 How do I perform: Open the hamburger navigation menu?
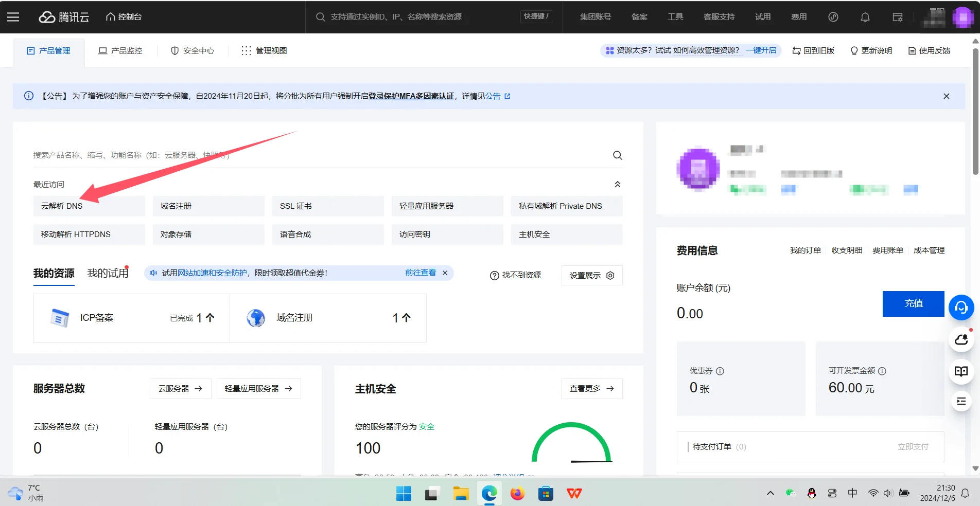tap(13, 17)
